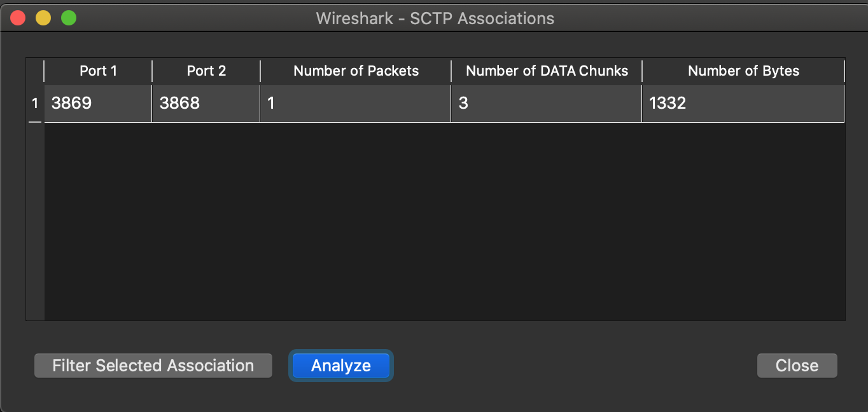Click the packets count cell in row 1
The width and height of the screenshot is (868, 412).
coord(356,103)
